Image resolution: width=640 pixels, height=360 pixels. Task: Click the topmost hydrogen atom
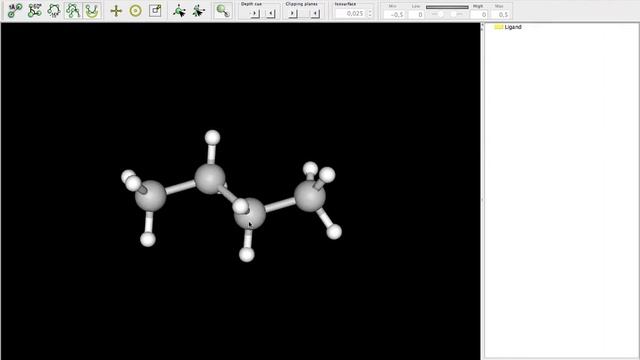212,137
